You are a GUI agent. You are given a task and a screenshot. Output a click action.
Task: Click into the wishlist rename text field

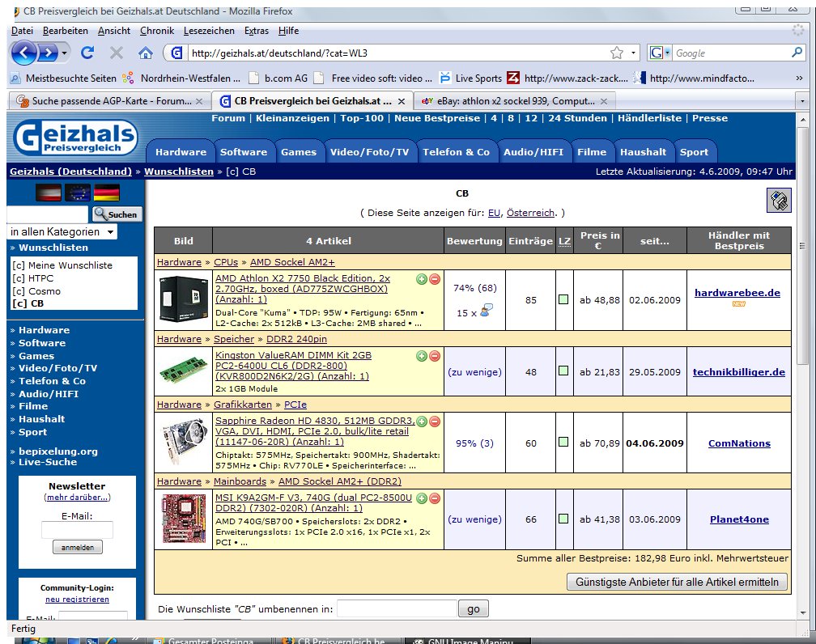[x=397, y=608]
